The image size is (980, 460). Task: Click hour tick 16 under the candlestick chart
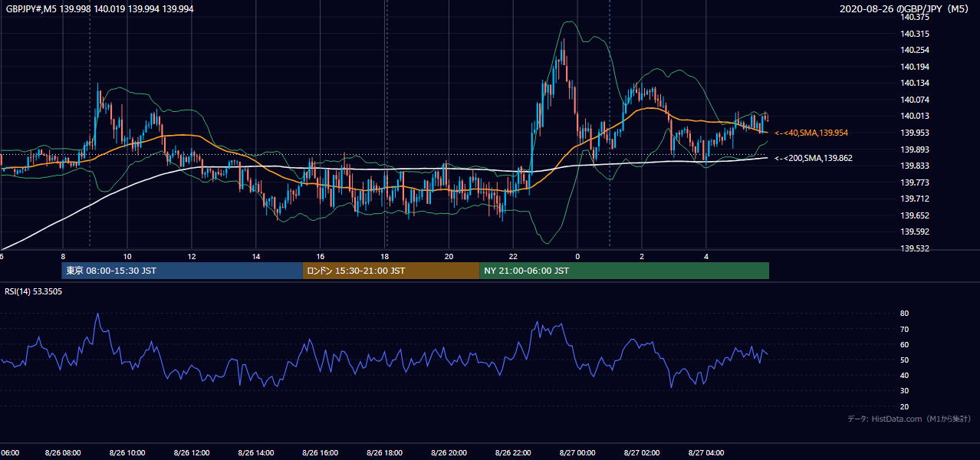point(320,256)
